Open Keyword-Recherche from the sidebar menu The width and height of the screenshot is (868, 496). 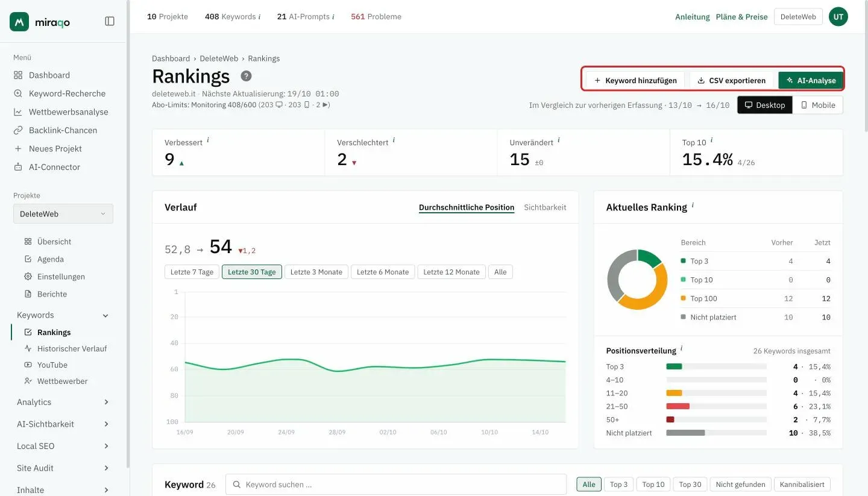pos(67,93)
